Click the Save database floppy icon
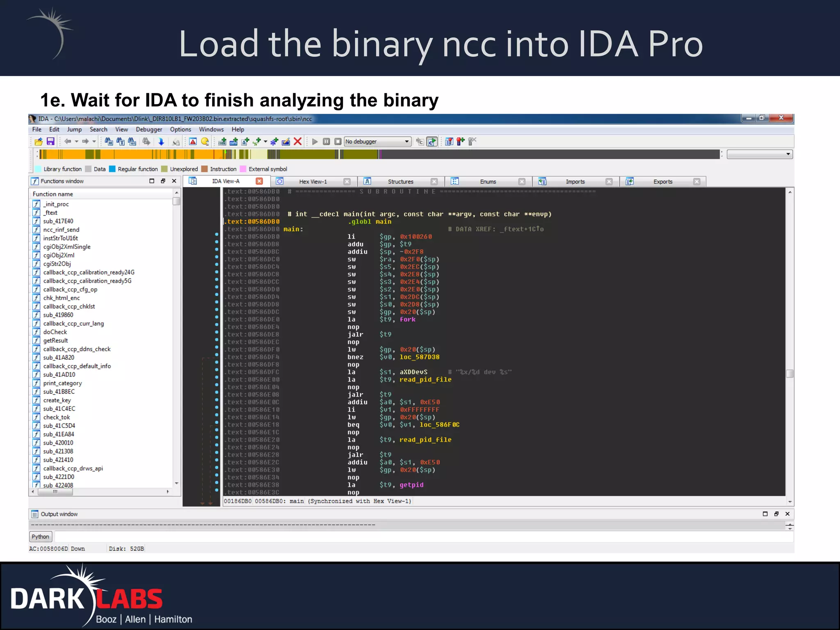The height and width of the screenshot is (630, 840). tap(50, 142)
